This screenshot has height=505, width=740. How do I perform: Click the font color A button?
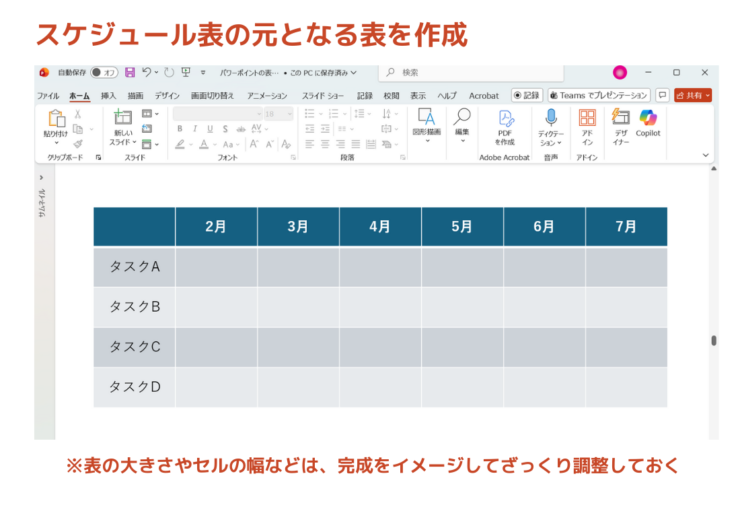204,144
